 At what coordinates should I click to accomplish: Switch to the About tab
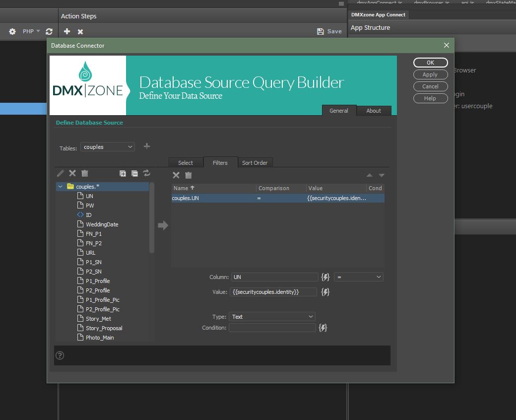click(x=374, y=111)
